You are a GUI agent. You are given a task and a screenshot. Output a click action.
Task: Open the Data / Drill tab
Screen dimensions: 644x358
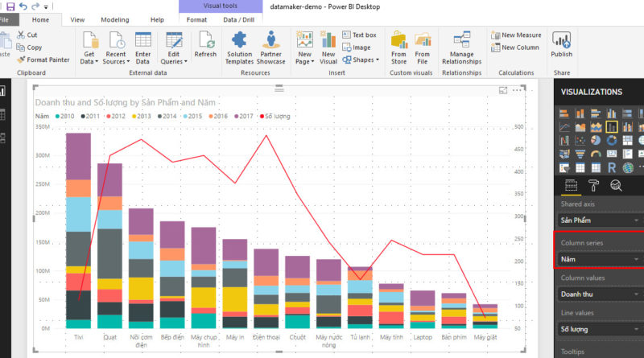pyautogui.click(x=241, y=19)
